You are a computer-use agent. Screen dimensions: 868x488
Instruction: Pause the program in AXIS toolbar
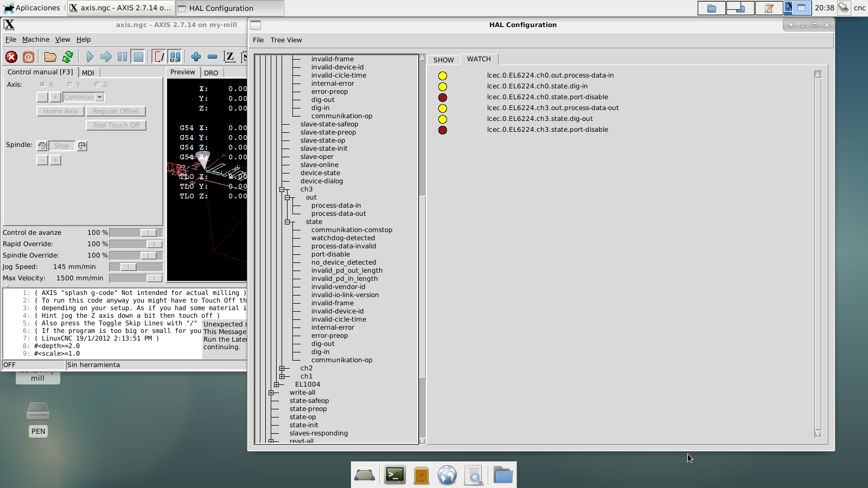point(122,57)
